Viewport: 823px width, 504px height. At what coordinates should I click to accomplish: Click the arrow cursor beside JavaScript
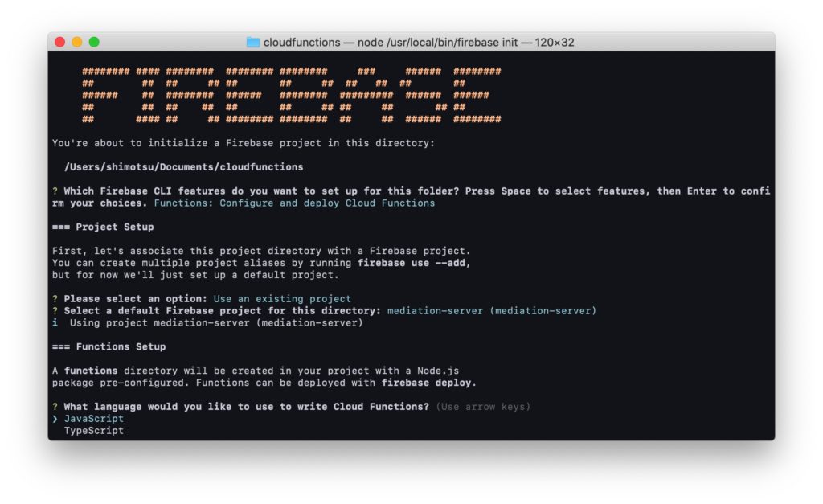coord(55,419)
